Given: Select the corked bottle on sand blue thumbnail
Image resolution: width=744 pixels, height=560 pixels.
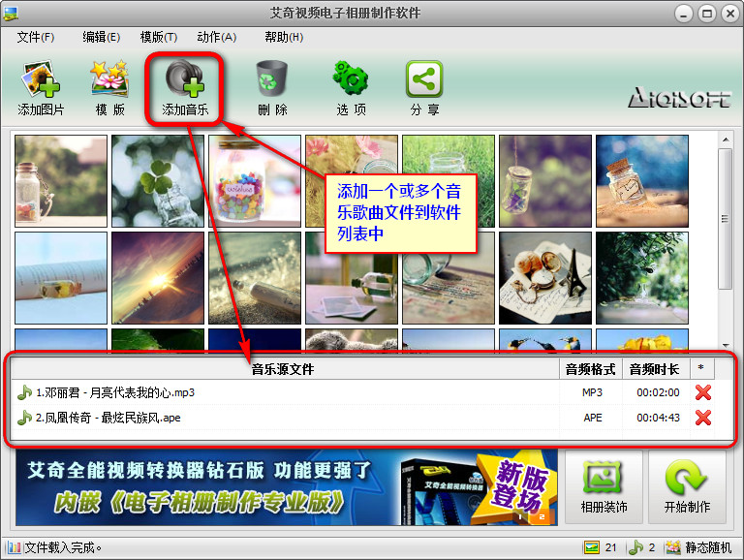Looking at the screenshot, I should (x=642, y=181).
